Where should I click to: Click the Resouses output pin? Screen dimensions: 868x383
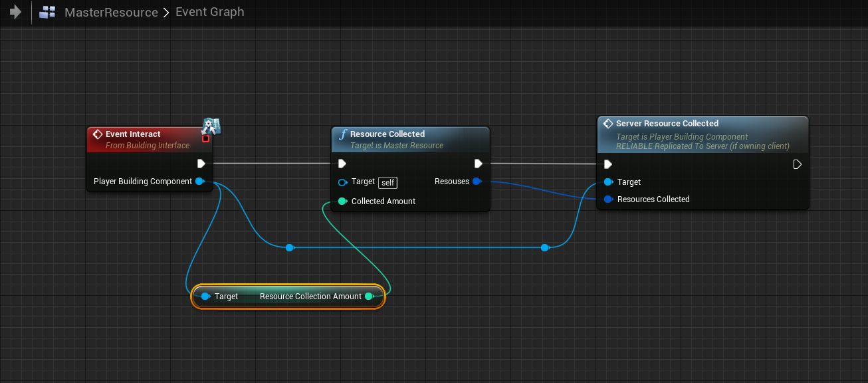coord(477,182)
